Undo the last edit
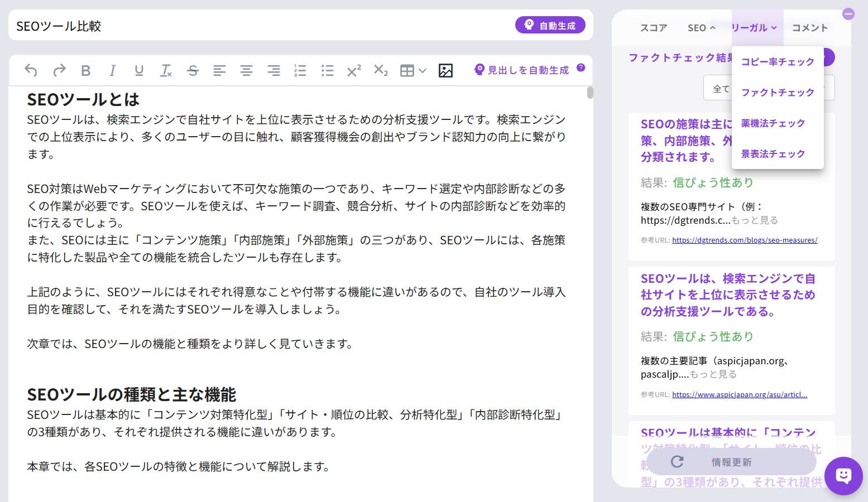Viewport: 868px width, 502px height. 31,70
